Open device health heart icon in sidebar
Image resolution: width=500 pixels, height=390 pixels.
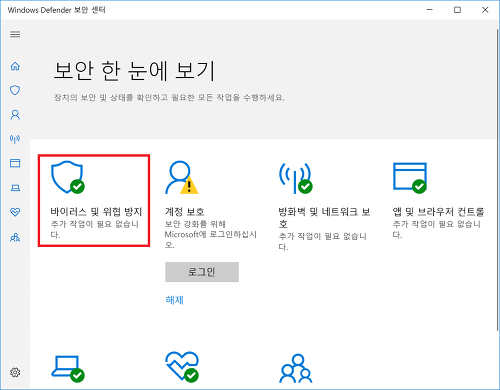pyautogui.click(x=15, y=212)
